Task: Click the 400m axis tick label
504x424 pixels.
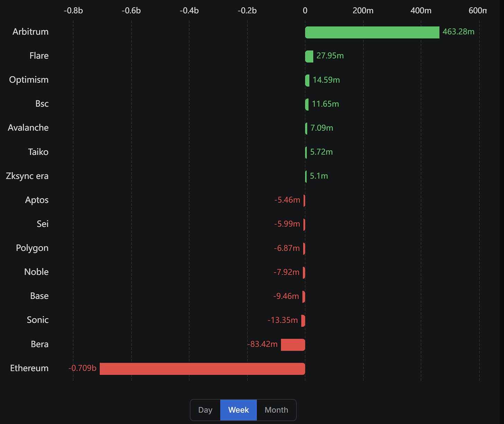Action: (421, 11)
